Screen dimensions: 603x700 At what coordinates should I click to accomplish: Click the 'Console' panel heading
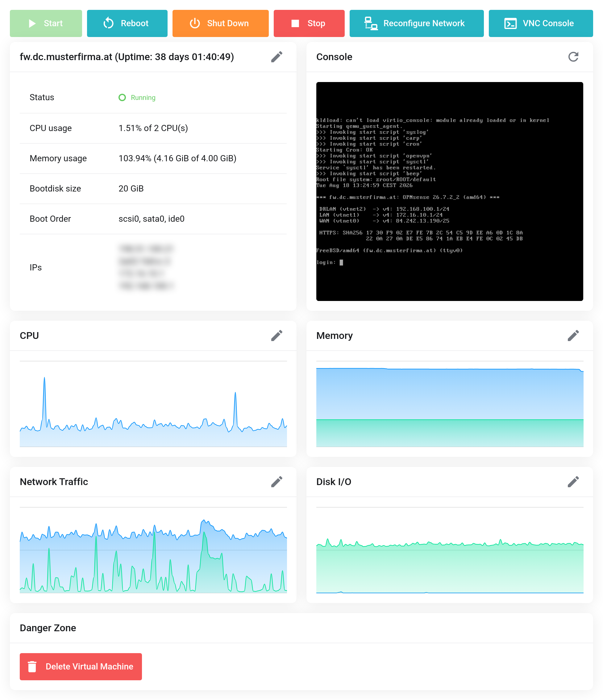click(334, 57)
